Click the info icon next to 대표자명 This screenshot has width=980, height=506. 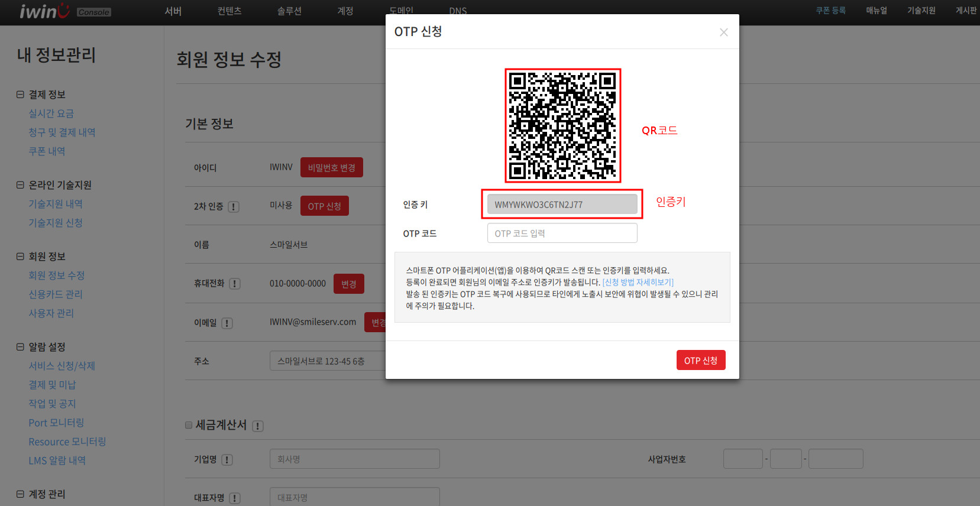tap(235, 498)
